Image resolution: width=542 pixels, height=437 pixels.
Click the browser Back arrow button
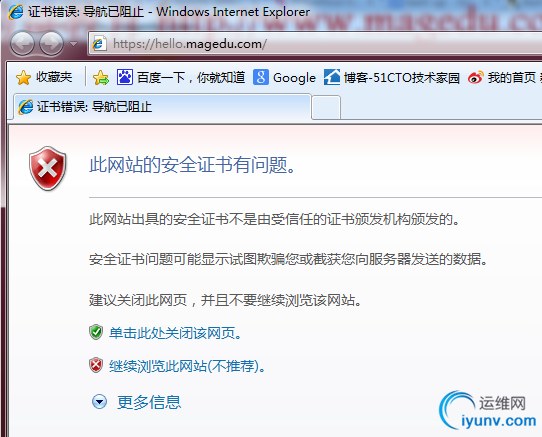22,44
